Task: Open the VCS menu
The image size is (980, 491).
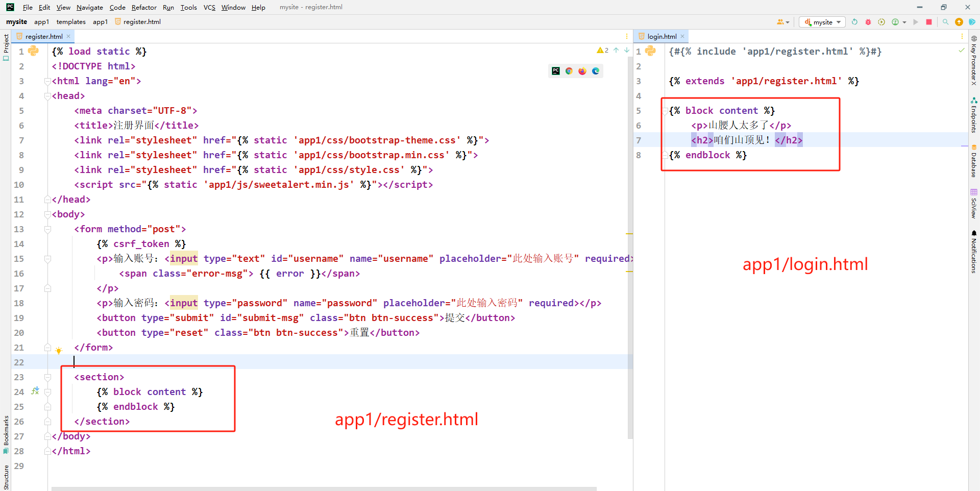Action: tap(209, 7)
